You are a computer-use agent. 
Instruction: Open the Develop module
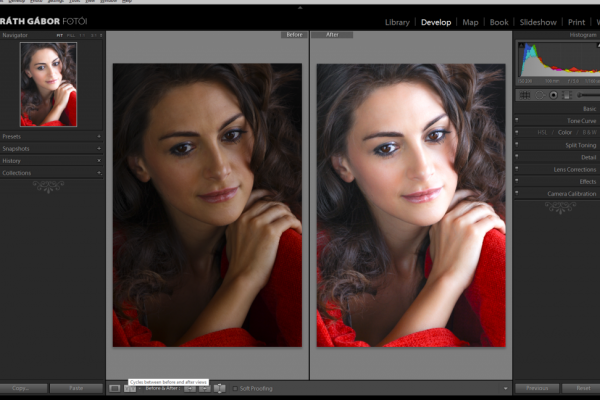point(436,22)
